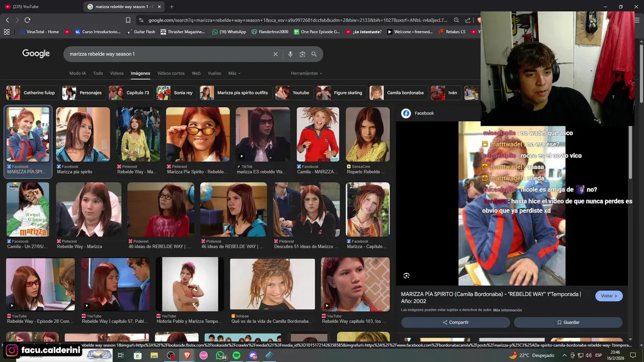
Task: Switch to the Videos cortos tab
Action: [171, 73]
